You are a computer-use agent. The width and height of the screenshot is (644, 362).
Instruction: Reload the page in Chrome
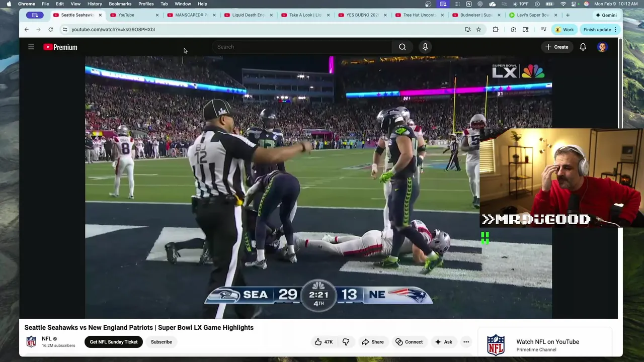click(x=50, y=30)
